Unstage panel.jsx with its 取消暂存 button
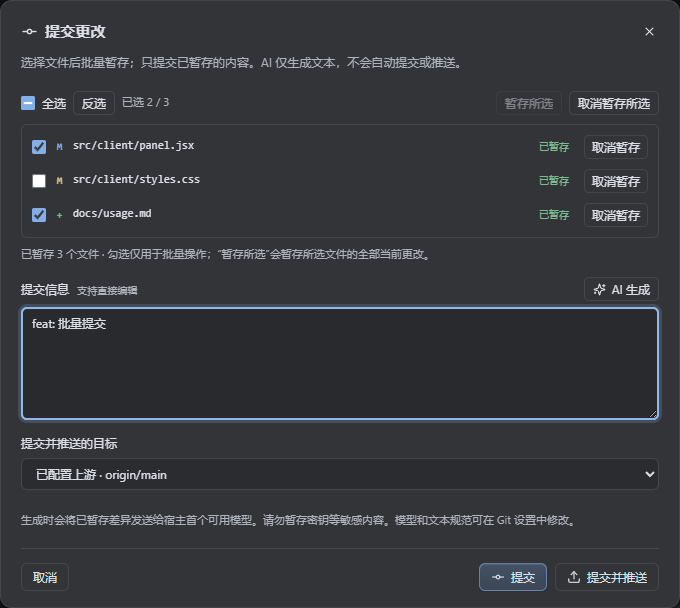This screenshot has width=680, height=608. (x=615, y=147)
